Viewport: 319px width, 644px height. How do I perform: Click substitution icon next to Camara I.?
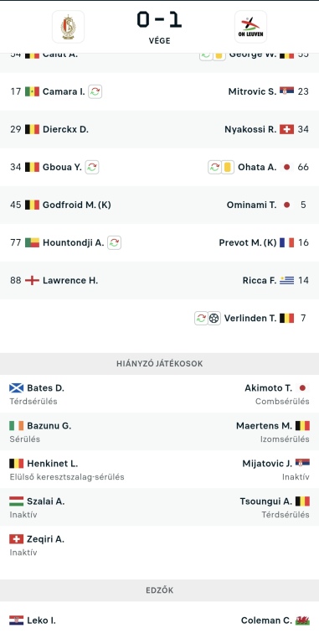[95, 91]
